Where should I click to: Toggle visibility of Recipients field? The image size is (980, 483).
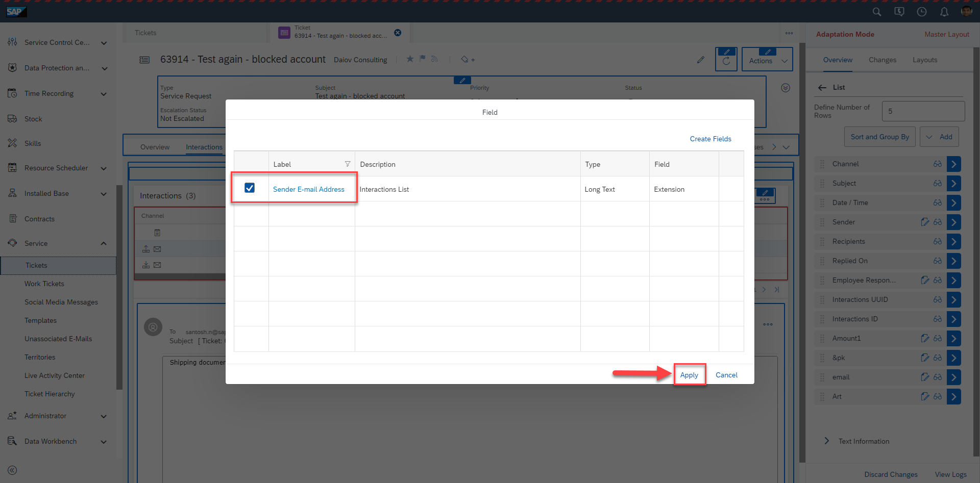pyautogui.click(x=938, y=241)
